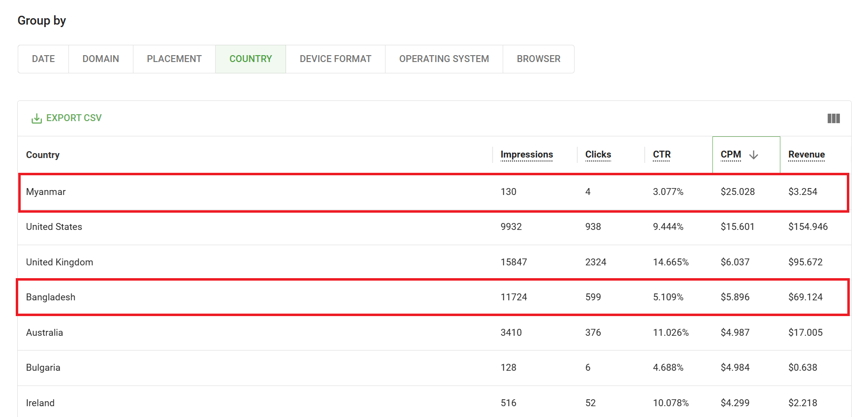Switch grouping to BROWSER

tap(538, 59)
